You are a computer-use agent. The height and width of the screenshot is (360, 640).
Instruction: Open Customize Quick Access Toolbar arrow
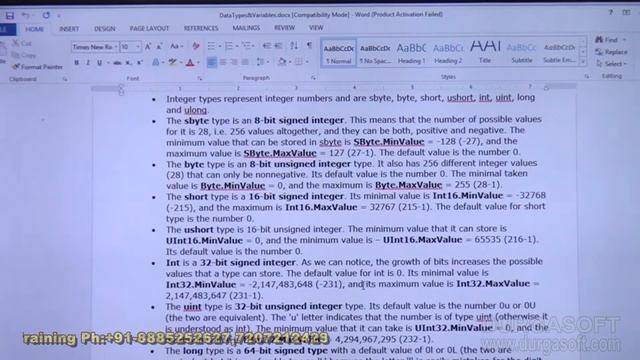[59, 16]
